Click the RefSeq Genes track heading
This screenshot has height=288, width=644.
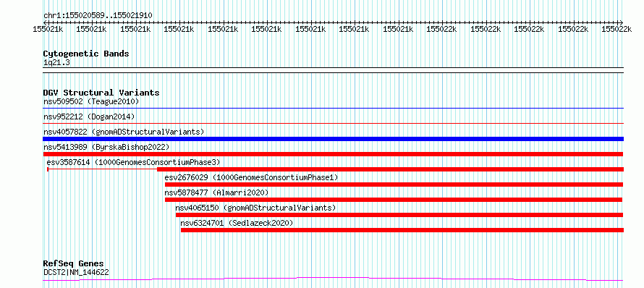[x=74, y=264]
